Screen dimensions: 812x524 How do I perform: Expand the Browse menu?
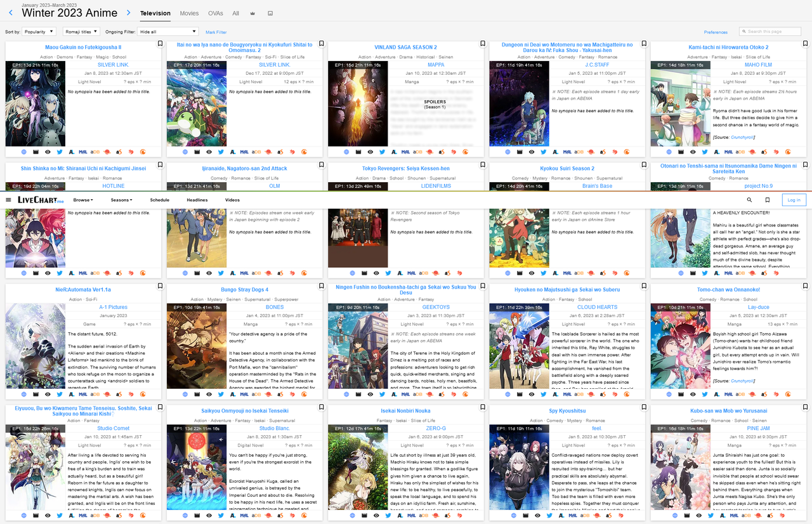click(x=83, y=200)
